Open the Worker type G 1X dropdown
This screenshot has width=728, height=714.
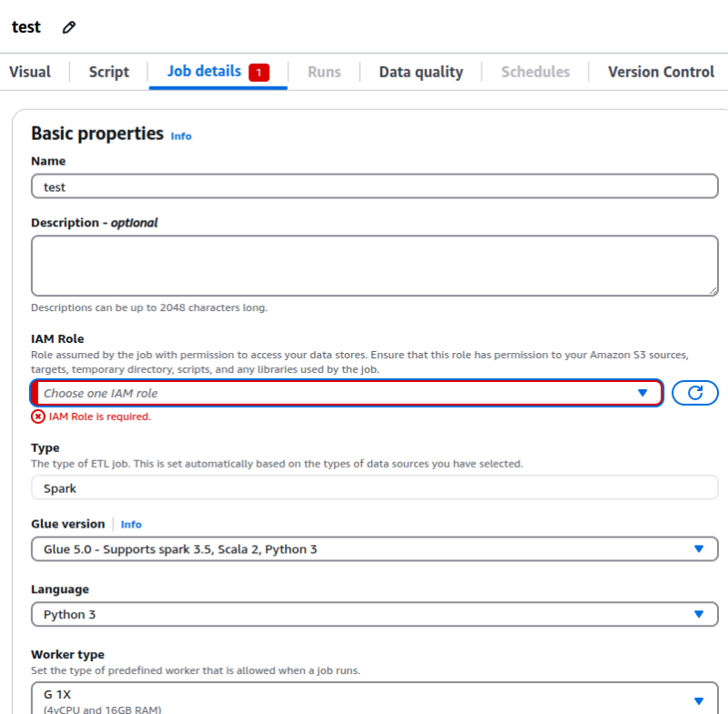pos(374,700)
